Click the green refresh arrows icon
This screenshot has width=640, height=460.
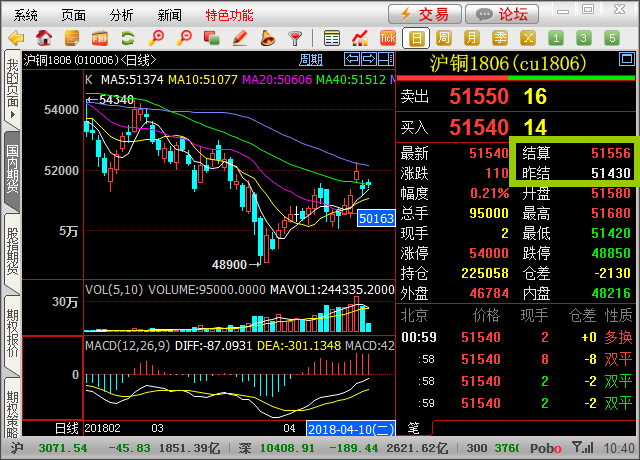tap(128, 37)
